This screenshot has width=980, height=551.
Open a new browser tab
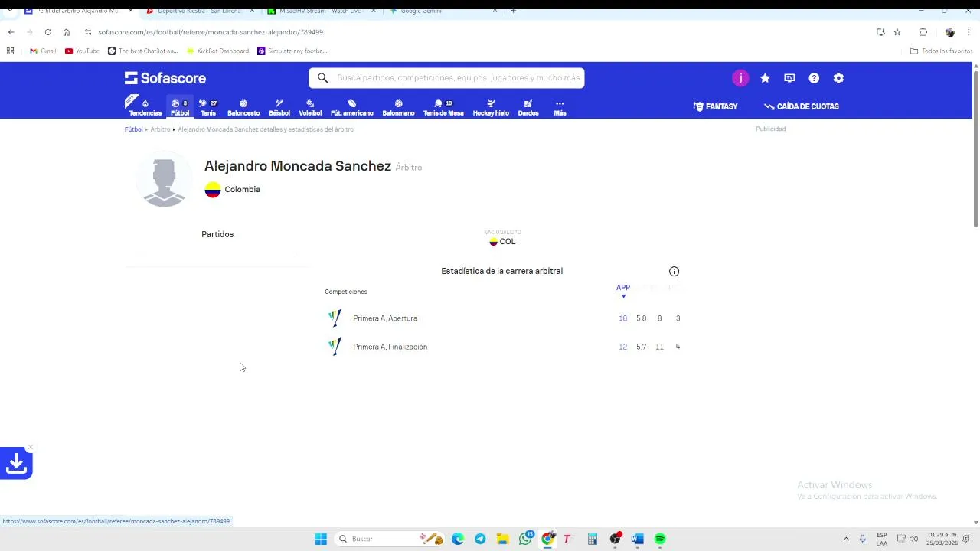click(513, 11)
